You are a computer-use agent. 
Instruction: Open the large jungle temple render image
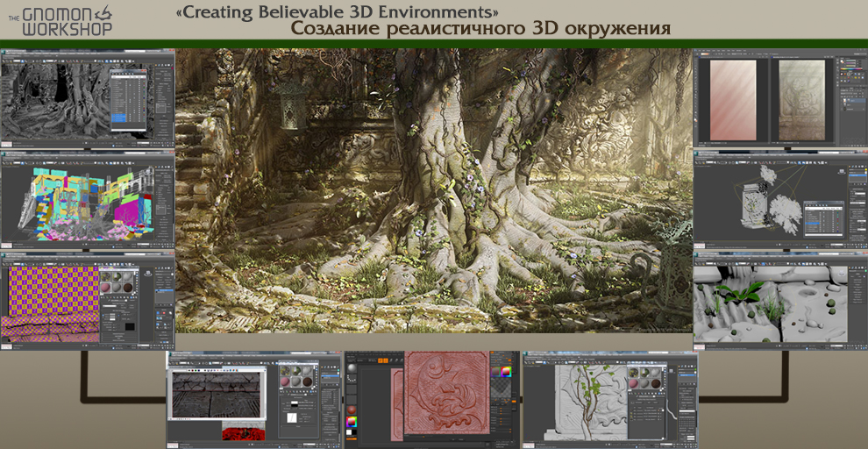click(x=434, y=190)
